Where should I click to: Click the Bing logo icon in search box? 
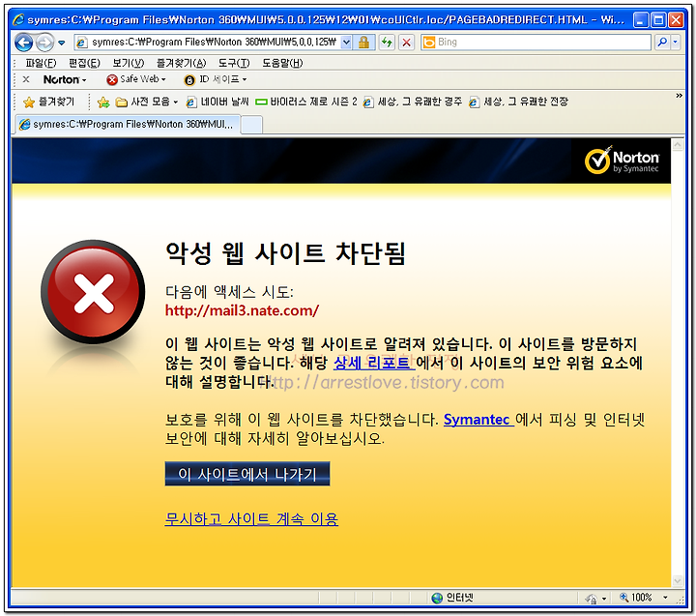tap(429, 43)
